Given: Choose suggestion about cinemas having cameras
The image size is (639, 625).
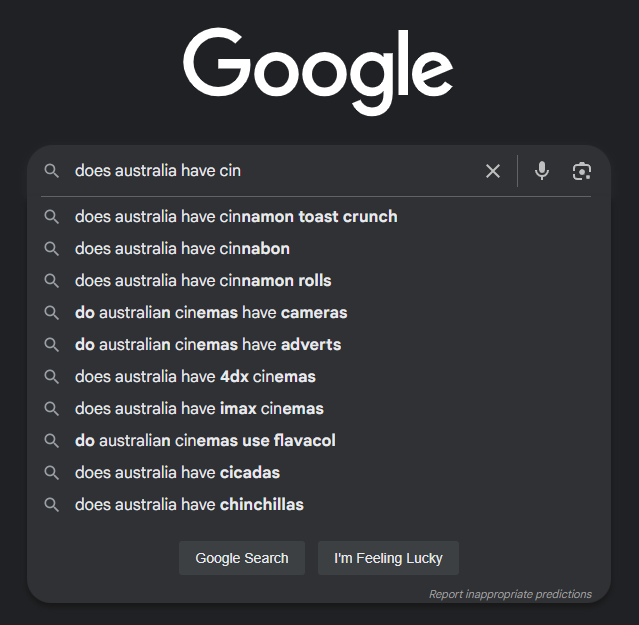Looking at the screenshot, I should [x=211, y=313].
